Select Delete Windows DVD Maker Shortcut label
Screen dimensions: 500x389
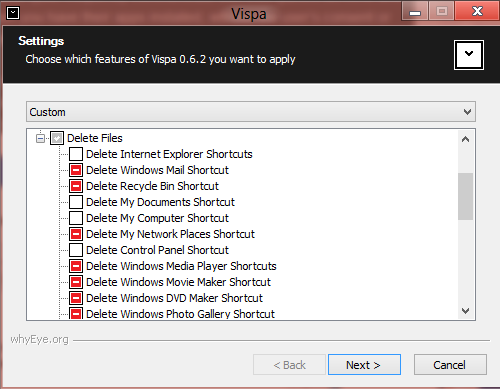click(174, 298)
